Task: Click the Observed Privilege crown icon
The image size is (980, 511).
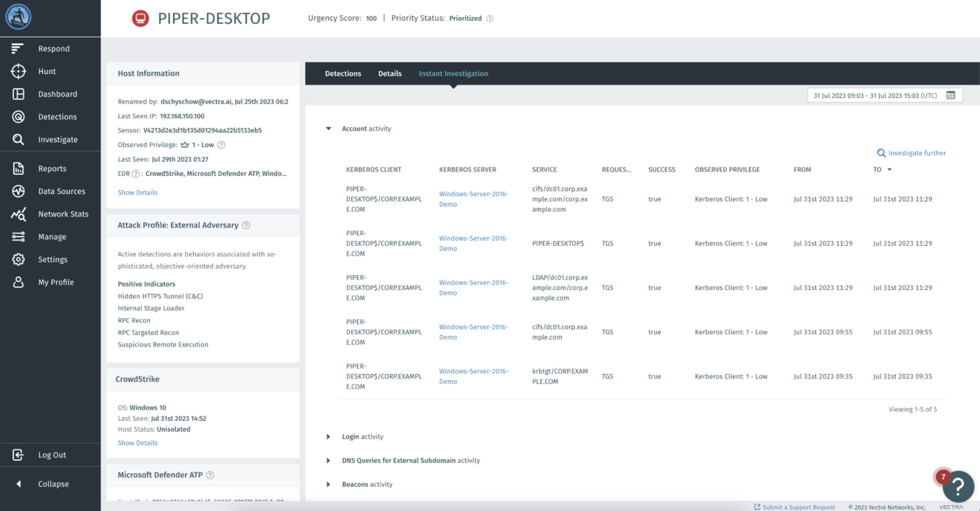Action: pos(185,145)
